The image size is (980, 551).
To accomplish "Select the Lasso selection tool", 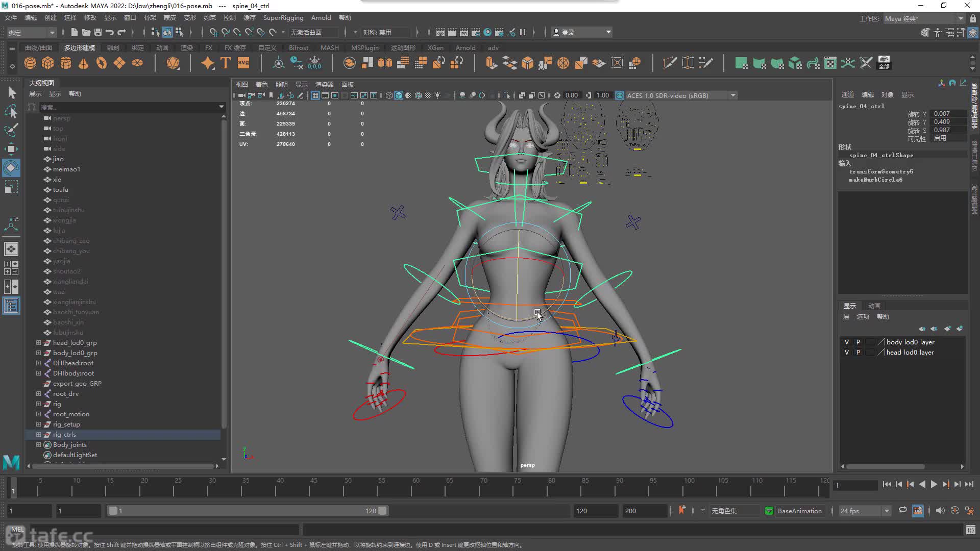I will click(x=11, y=111).
